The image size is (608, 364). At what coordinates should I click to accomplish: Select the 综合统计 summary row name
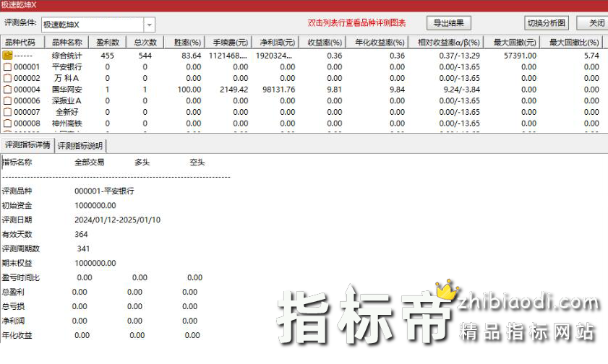(67, 56)
